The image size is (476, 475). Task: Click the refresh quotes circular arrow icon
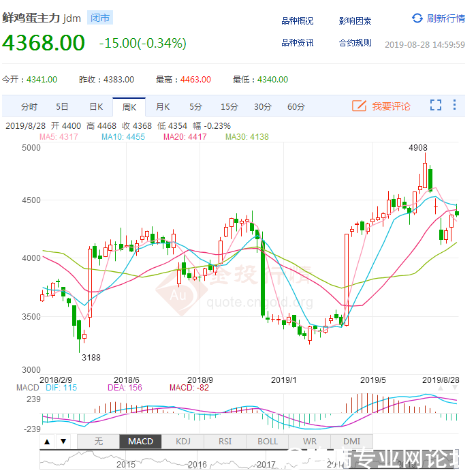pyautogui.click(x=417, y=18)
